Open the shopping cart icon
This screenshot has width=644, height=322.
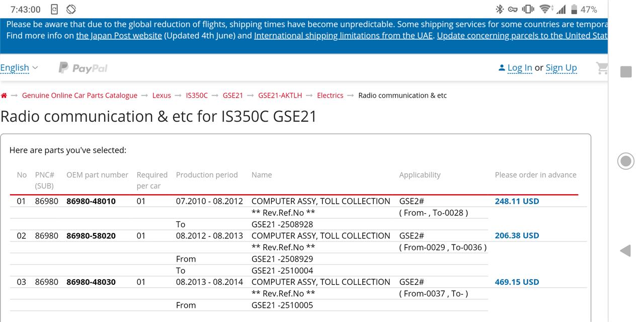click(602, 68)
